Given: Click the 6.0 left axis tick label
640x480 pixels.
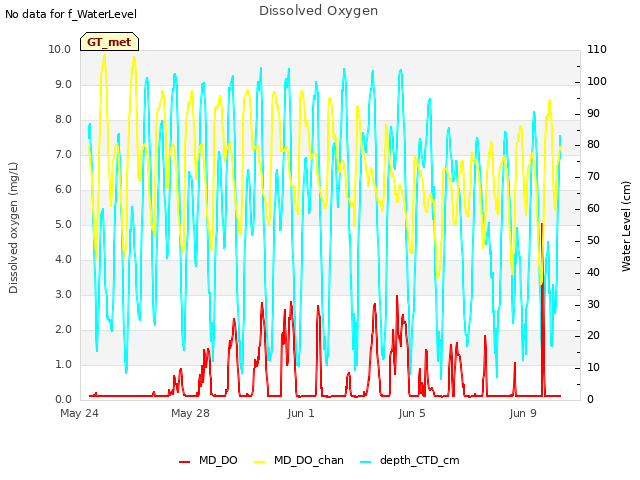Looking at the screenshot, I should 63,190.
